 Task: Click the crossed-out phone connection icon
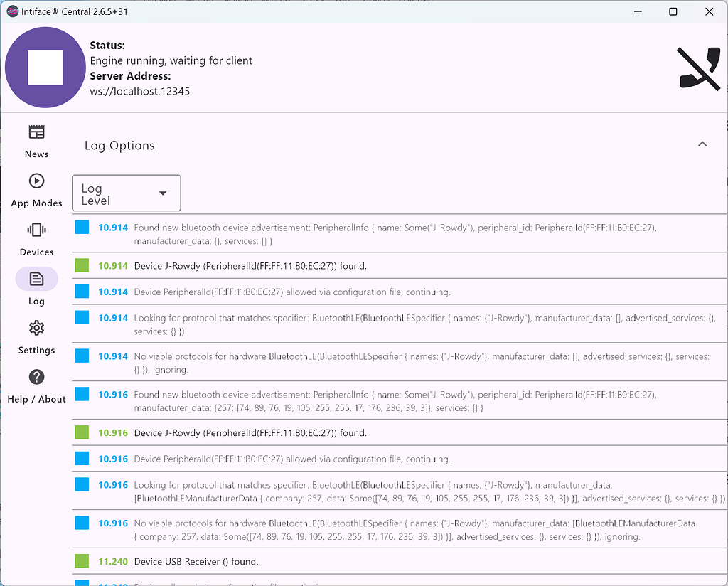click(x=700, y=68)
